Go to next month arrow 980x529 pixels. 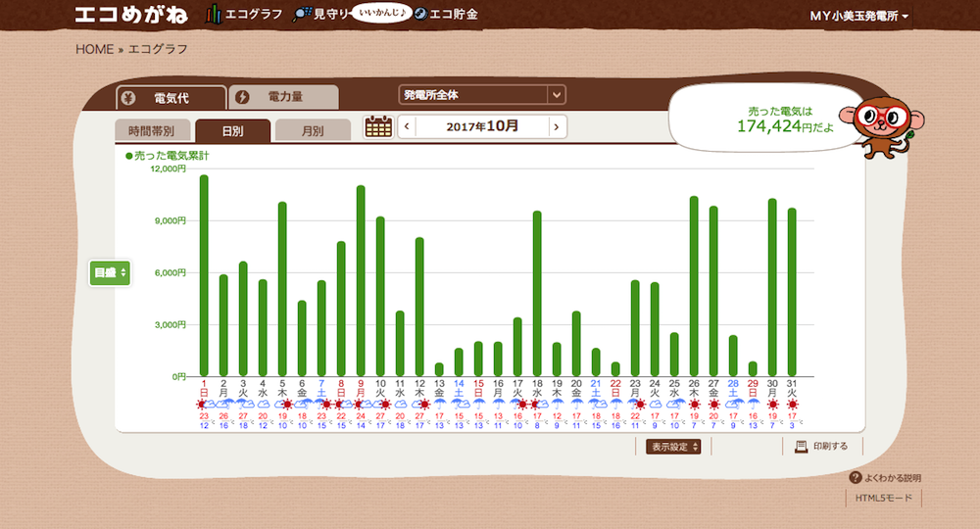click(x=556, y=127)
